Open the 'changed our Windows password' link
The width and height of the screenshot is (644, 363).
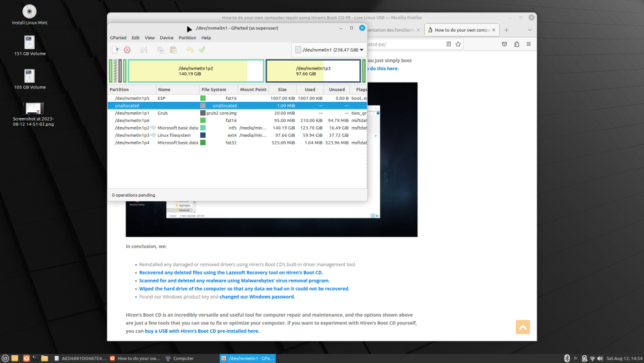257,297
